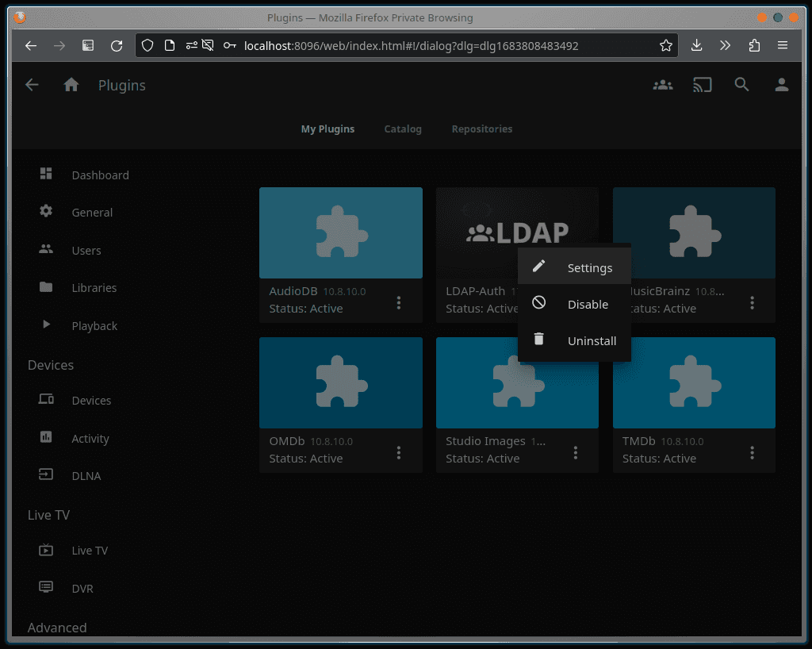Image resolution: width=812 pixels, height=649 pixels.
Task: Click the Jellyfin back arrow icon
Action: coord(32,85)
